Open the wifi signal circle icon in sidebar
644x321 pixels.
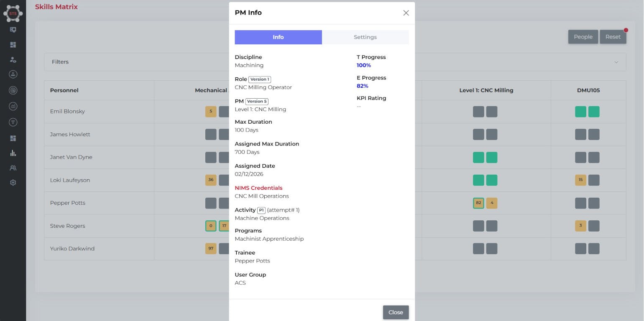pos(13,122)
